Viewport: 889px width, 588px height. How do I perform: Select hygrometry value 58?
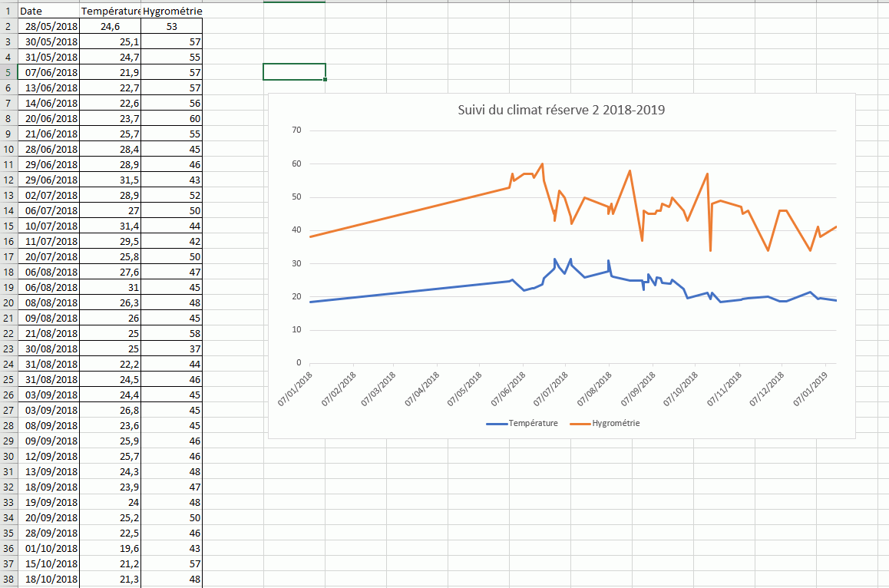click(172, 333)
